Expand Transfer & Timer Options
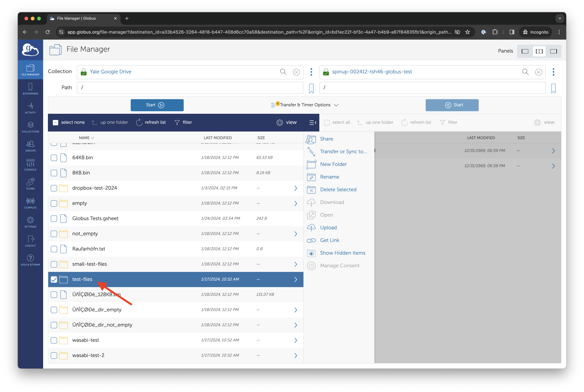Screen dimensions: 584x392 coord(305,105)
